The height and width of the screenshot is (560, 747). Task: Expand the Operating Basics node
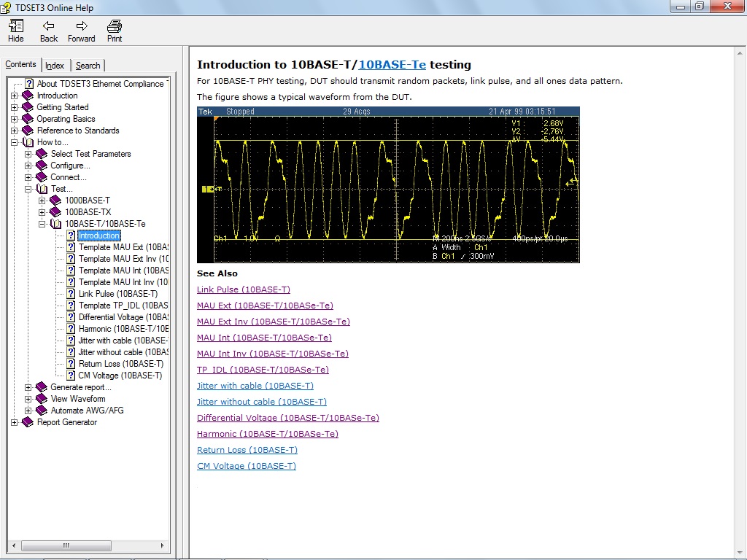coord(15,119)
